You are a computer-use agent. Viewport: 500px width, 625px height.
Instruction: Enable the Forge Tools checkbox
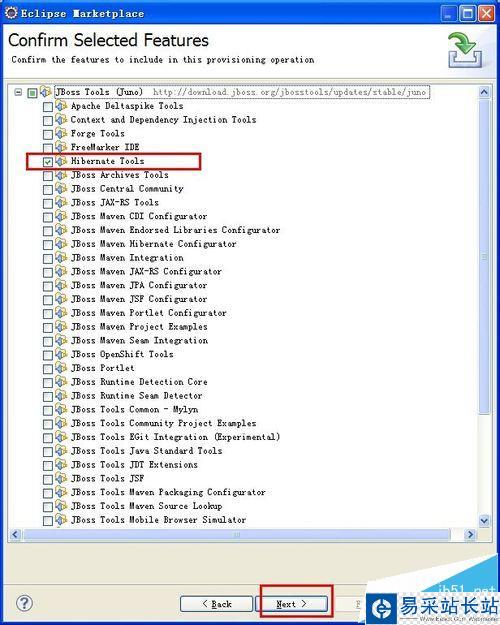pos(48,134)
